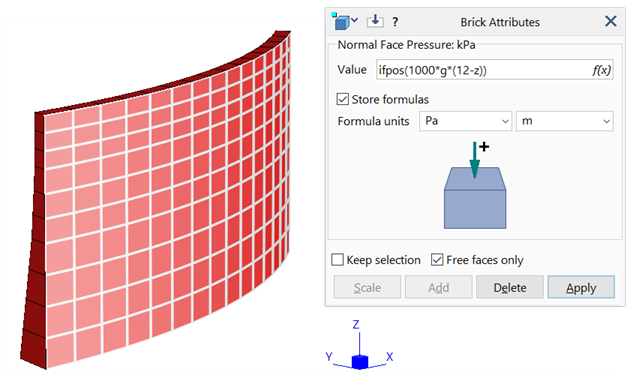
Task: Click the Scale button
Action: [x=367, y=287]
